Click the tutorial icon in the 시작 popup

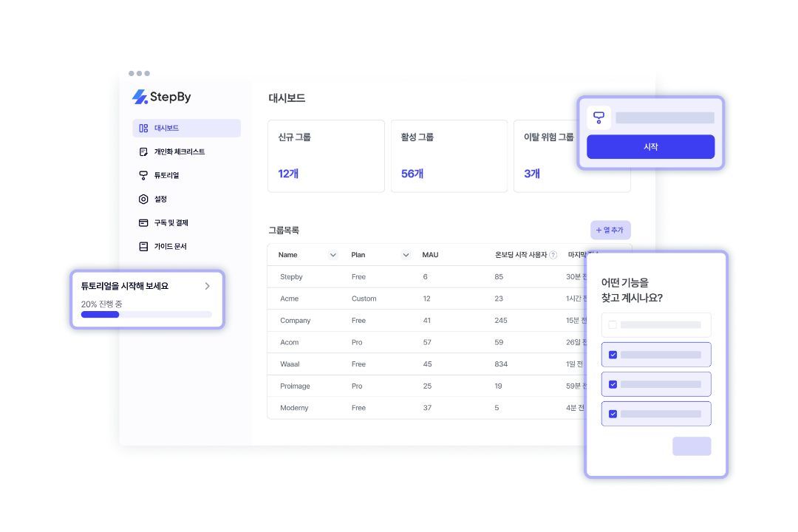click(598, 117)
